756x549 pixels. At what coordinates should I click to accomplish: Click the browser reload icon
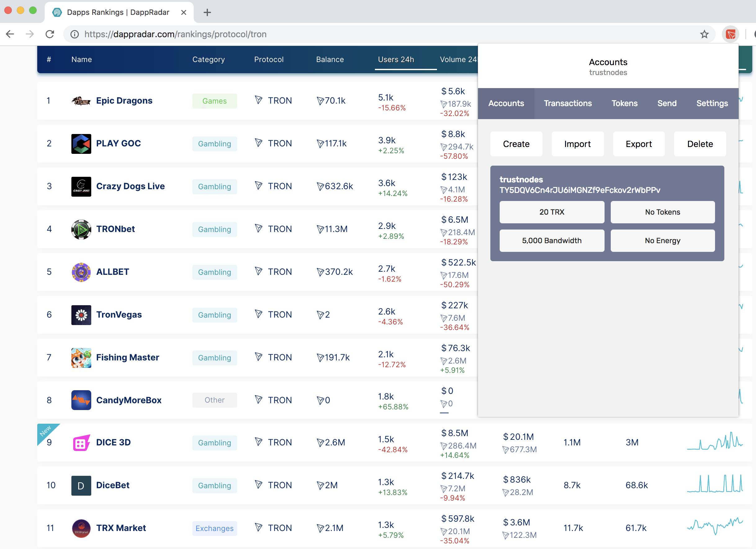tap(50, 34)
